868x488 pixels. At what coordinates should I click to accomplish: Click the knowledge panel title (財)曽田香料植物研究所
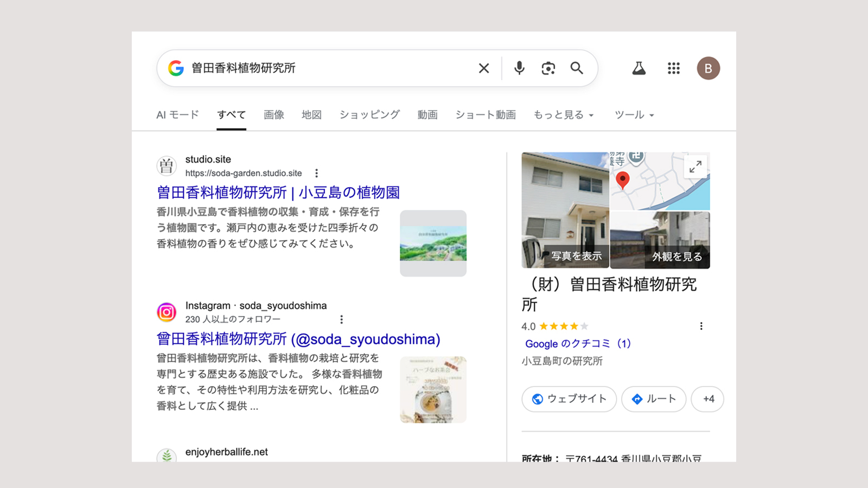tap(609, 294)
